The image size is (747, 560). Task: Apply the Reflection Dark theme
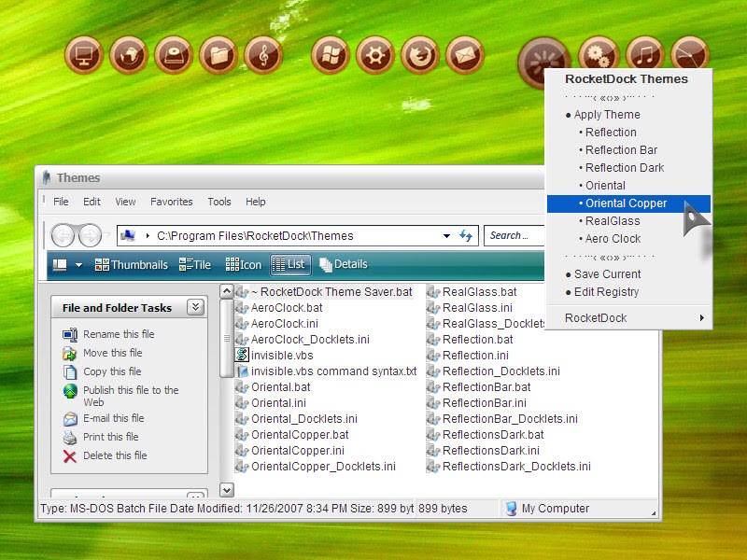coord(628,168)
